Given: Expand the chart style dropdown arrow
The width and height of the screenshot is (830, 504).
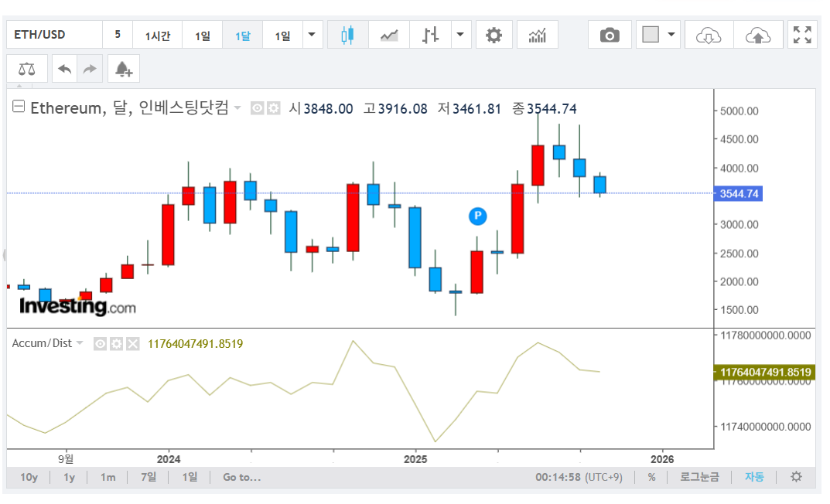Looking at the screenshot, I should (460, 35).
